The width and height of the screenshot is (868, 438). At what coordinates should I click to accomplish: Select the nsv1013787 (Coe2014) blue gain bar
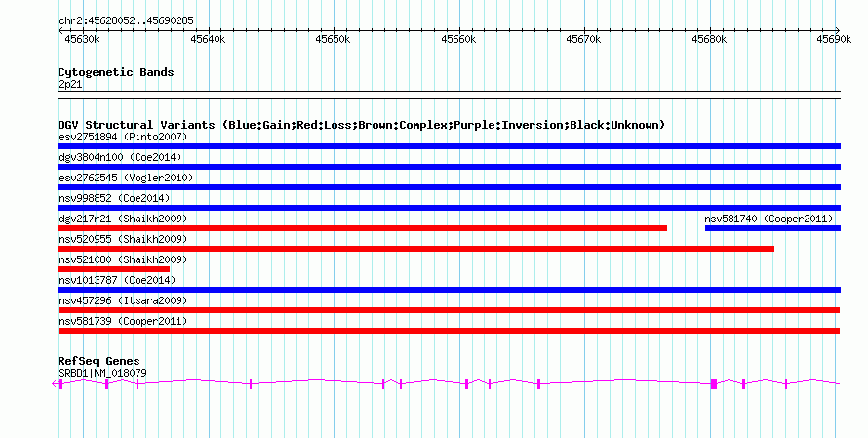tap(449, 290)
